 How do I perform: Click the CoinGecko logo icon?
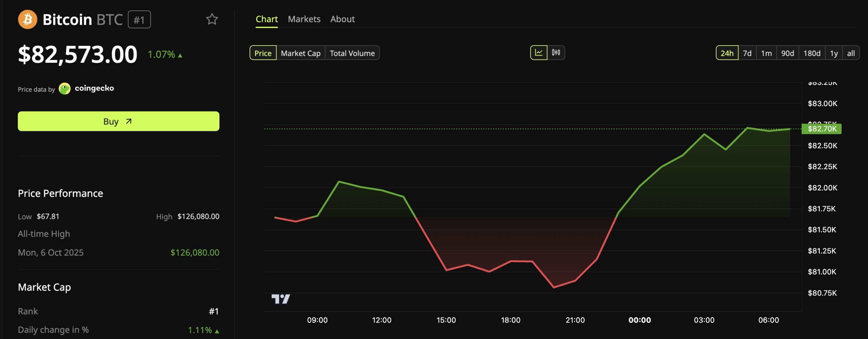pos(64,89)
